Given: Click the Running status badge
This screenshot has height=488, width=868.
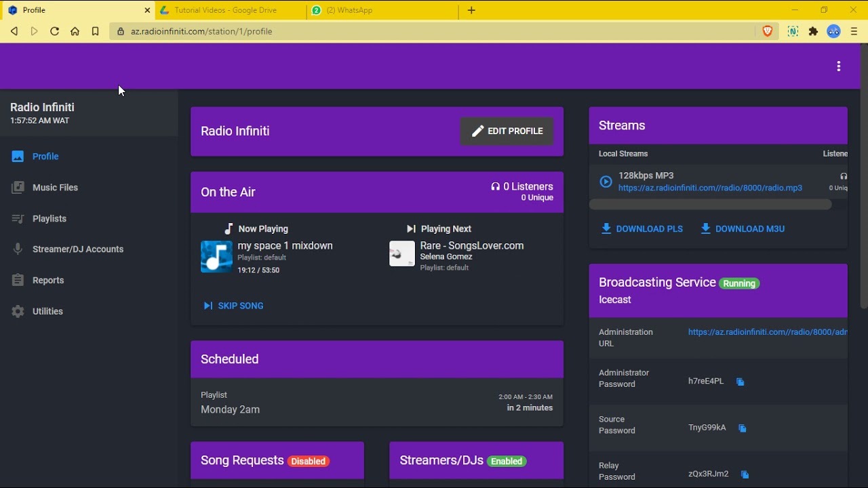Looking at the screenshot, I should pos(739,283).
